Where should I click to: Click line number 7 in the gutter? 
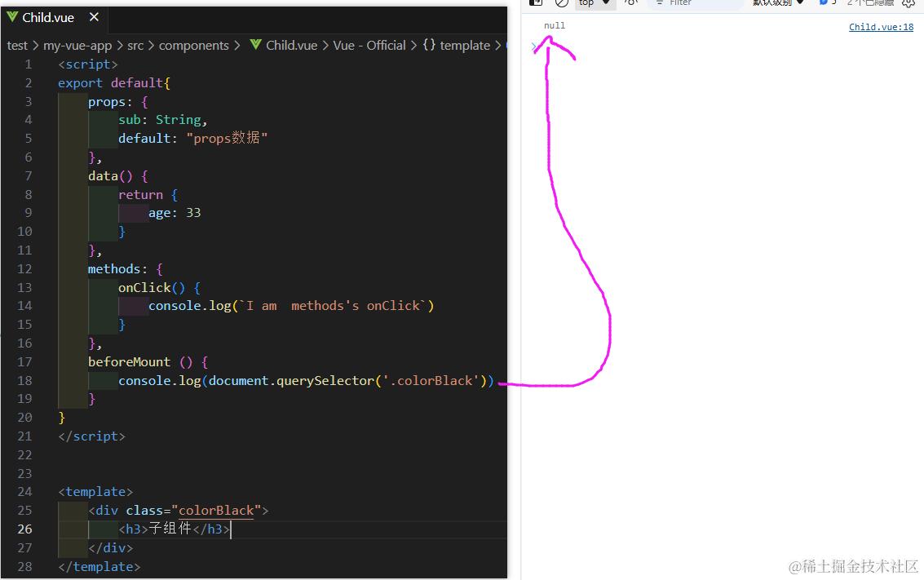[x=28, y=175]
